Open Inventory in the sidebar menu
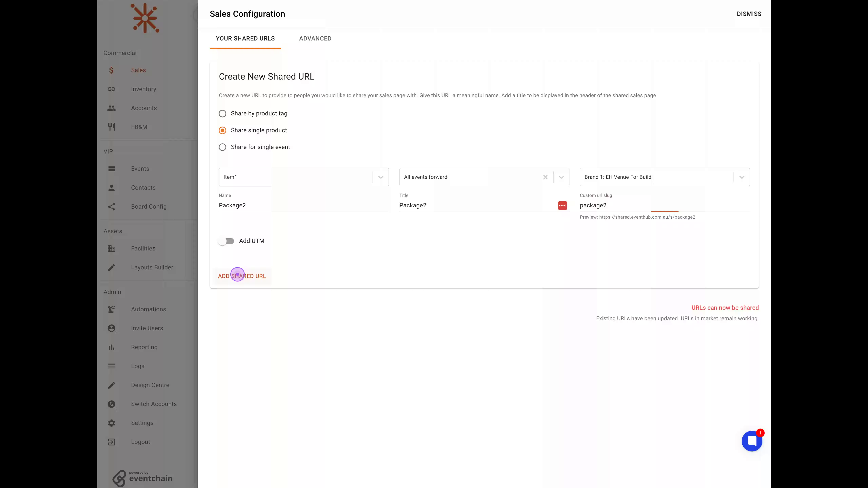The width and height of the screenshot is (868, 488). pos(144,89)
